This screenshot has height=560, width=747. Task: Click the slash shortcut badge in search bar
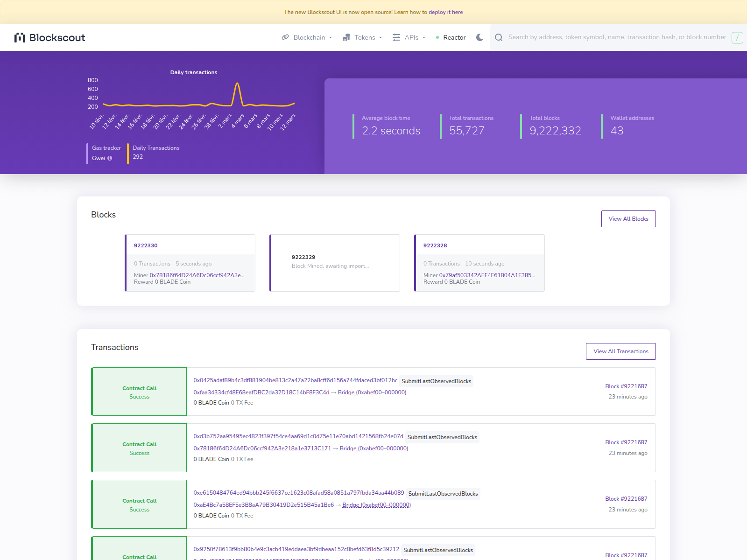737,37
